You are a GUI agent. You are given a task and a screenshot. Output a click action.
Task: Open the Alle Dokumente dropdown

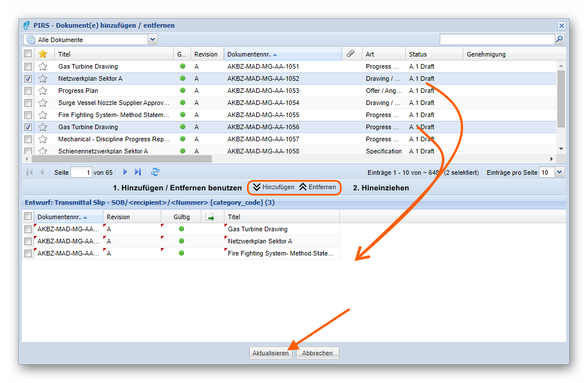pyautogui.click(x=153, y=40)
